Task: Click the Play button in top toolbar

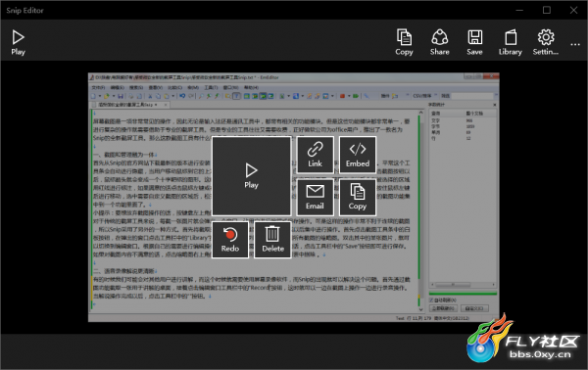Action: 18,42
